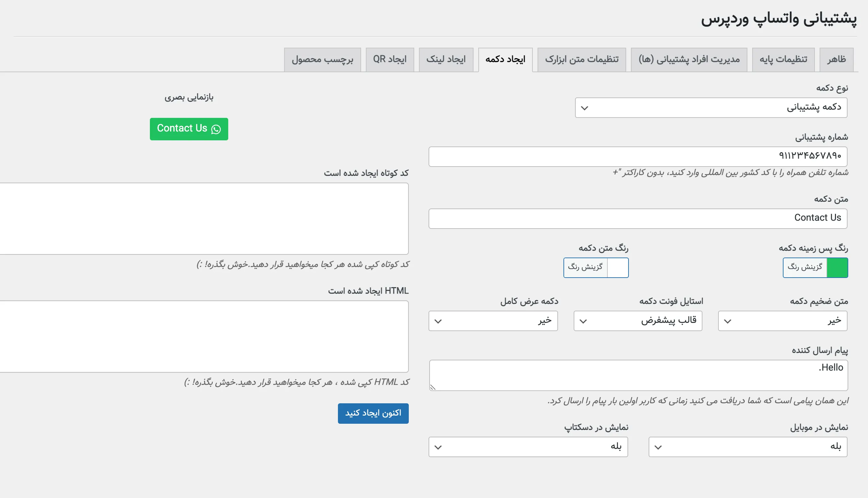Open the متن ضخیم دکمه dropdown

point(782,321)
